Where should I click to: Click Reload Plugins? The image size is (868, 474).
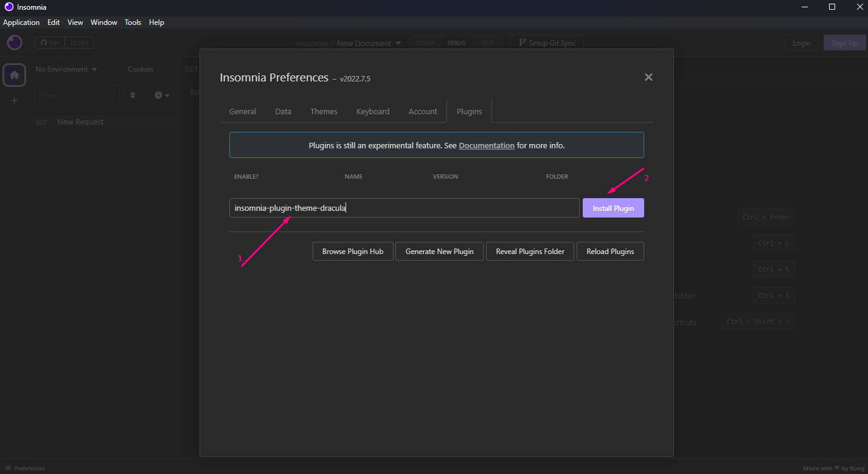pos(610,252)
